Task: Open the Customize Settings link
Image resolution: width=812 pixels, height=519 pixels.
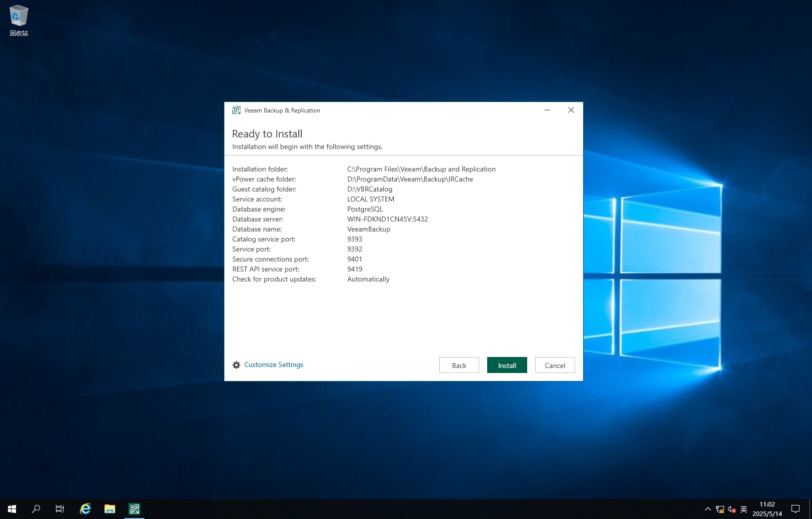Action: click(x=273, y=365)
